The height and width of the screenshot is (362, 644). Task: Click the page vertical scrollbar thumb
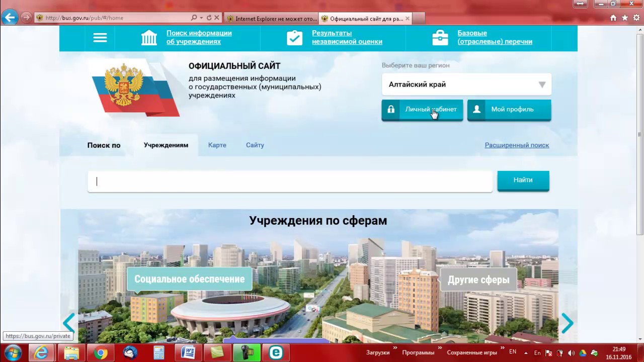[640, 133]
